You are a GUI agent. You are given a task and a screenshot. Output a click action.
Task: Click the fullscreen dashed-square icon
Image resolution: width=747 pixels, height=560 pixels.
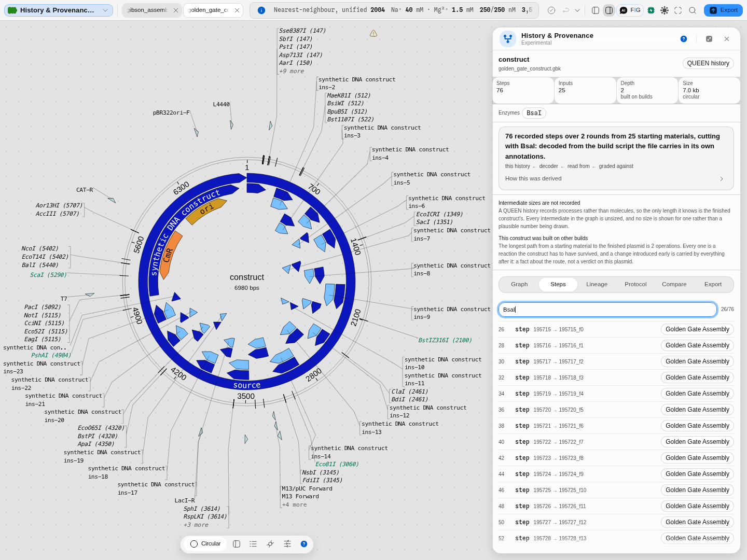678,10
